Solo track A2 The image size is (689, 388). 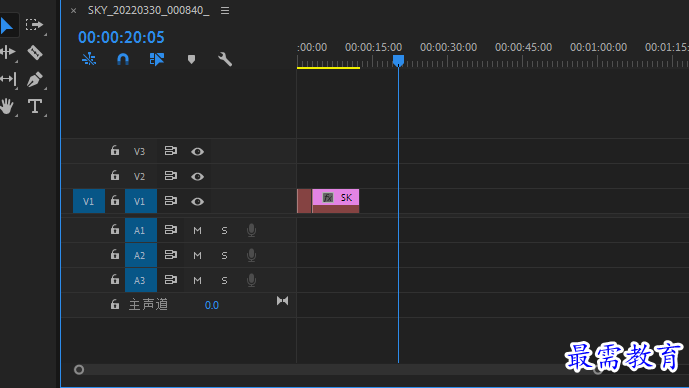click(x=224, y=255)
